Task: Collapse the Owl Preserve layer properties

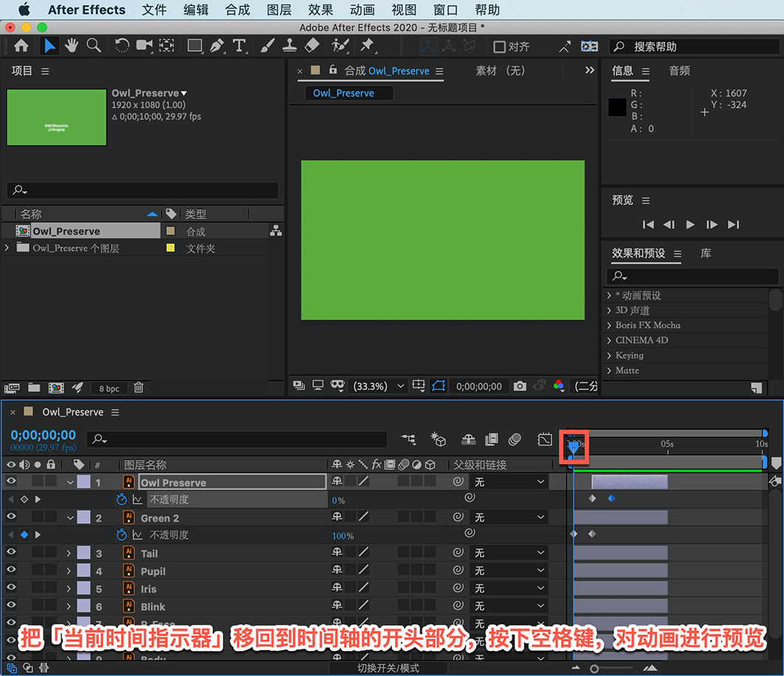Action: click(x=70, y=483)
